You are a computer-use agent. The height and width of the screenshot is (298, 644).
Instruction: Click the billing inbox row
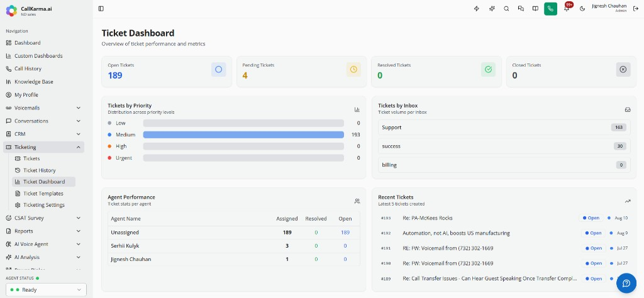(x=504, y=165)
